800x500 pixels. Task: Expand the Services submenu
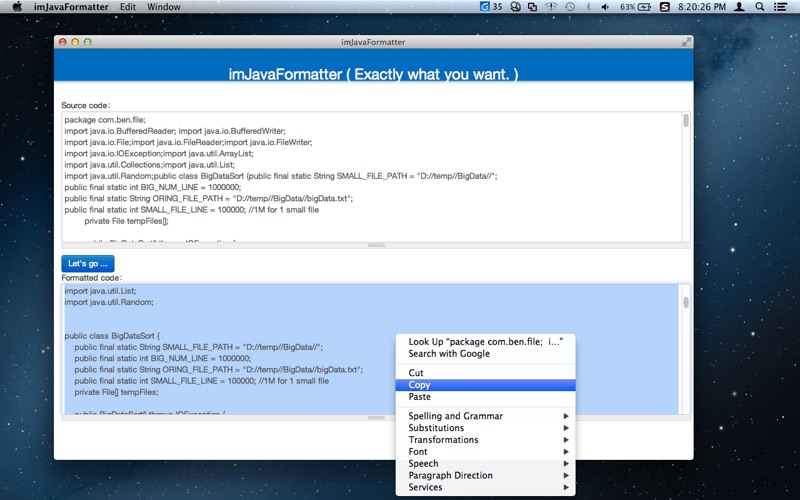[x=485, y=487]
